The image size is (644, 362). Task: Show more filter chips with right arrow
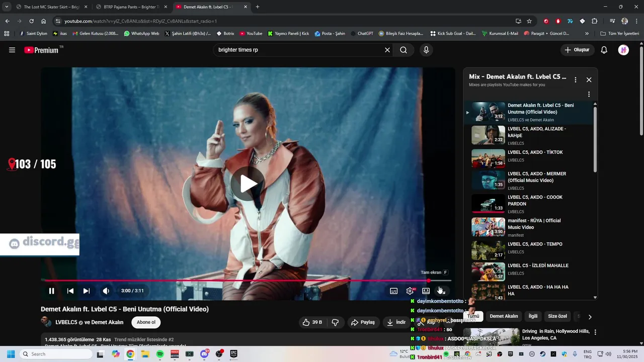point(590,317)
